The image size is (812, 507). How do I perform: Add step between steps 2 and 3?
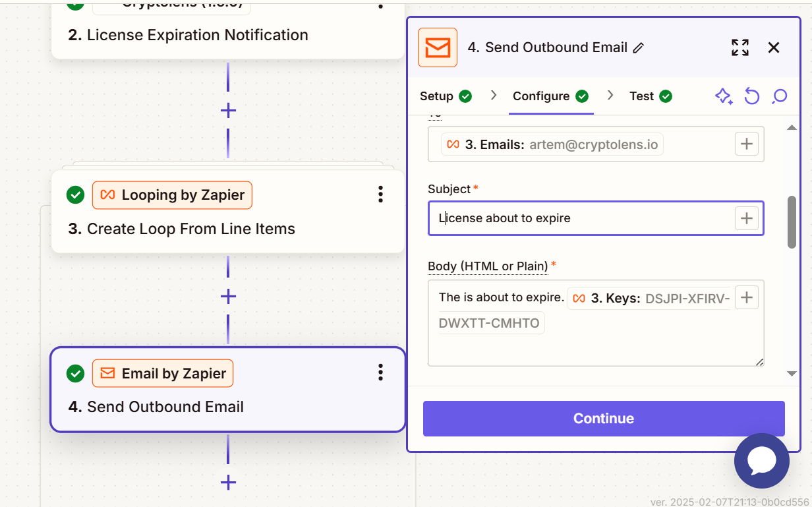pyautogui.click(x=228, y=110)
